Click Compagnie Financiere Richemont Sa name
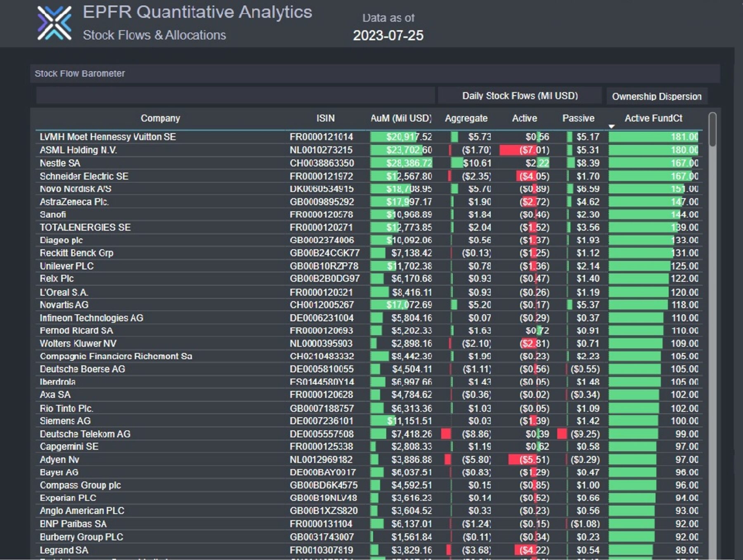Viewport: 743px width, 560px height. [x=116, y=356]
